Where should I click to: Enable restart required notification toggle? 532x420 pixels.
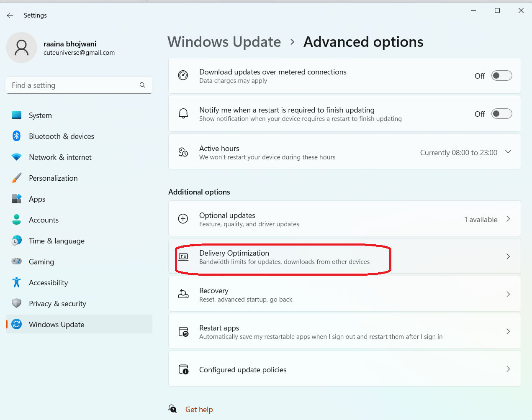501,114
